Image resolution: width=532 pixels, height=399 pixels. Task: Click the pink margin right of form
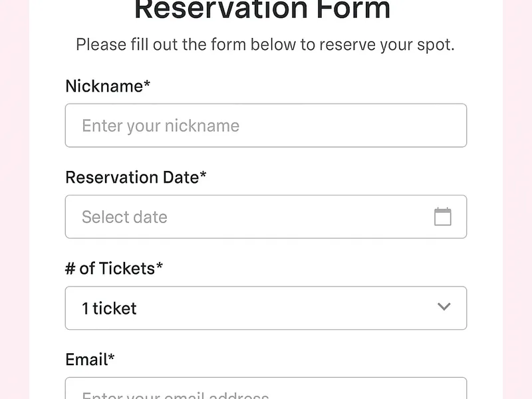(x=517, y=199)
